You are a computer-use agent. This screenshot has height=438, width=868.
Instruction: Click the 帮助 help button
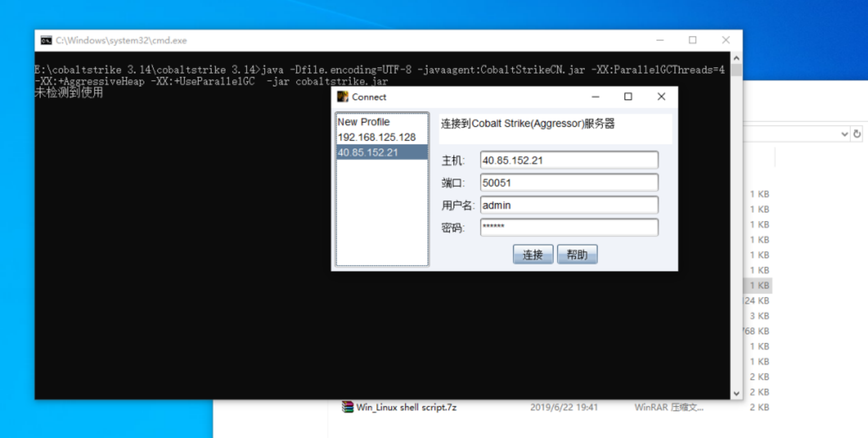point(577,254)
